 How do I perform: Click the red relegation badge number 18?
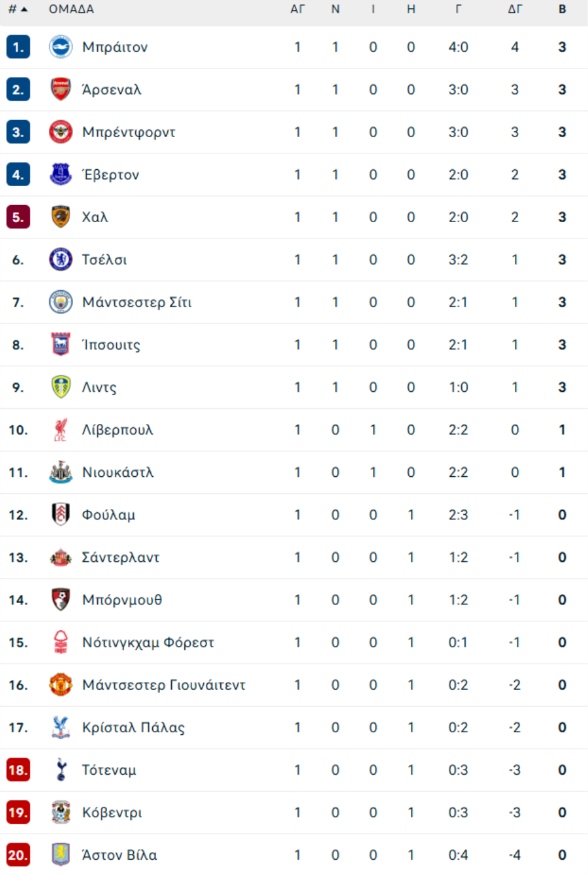coord(18,770)
